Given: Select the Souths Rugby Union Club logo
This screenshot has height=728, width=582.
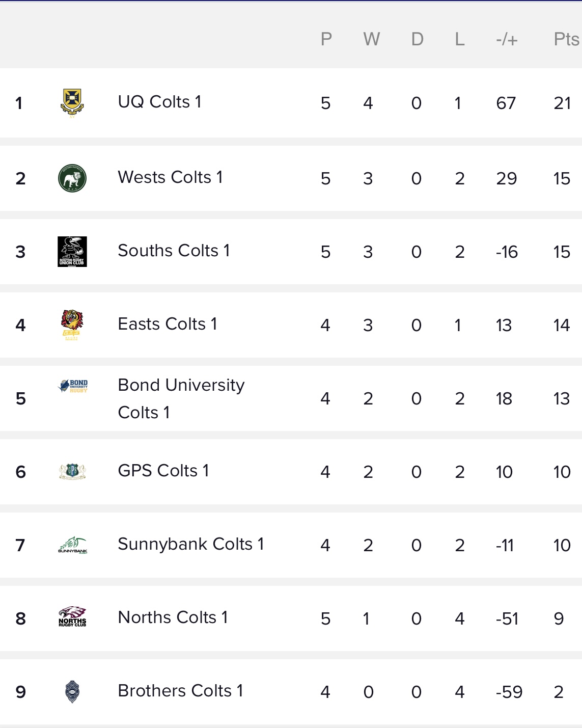Looking at the screenshot, I should [72, 252].
